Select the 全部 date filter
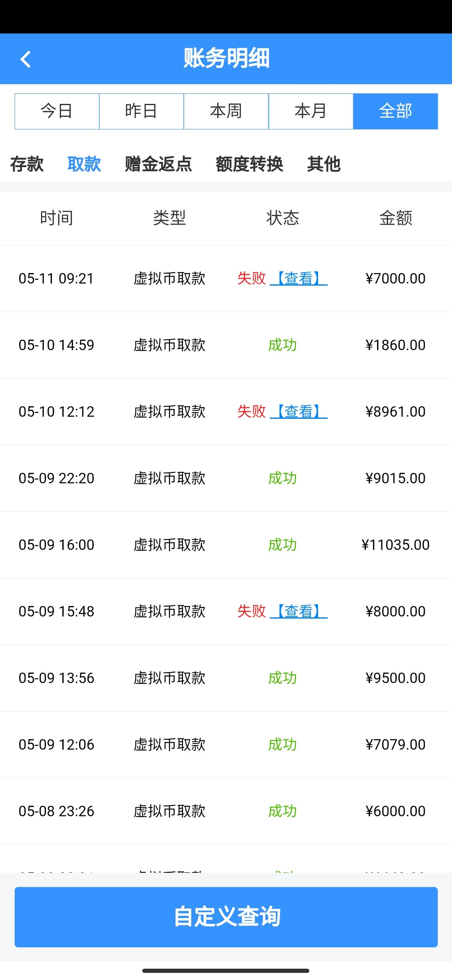This screenshot has width=452, height=980. 395,111
